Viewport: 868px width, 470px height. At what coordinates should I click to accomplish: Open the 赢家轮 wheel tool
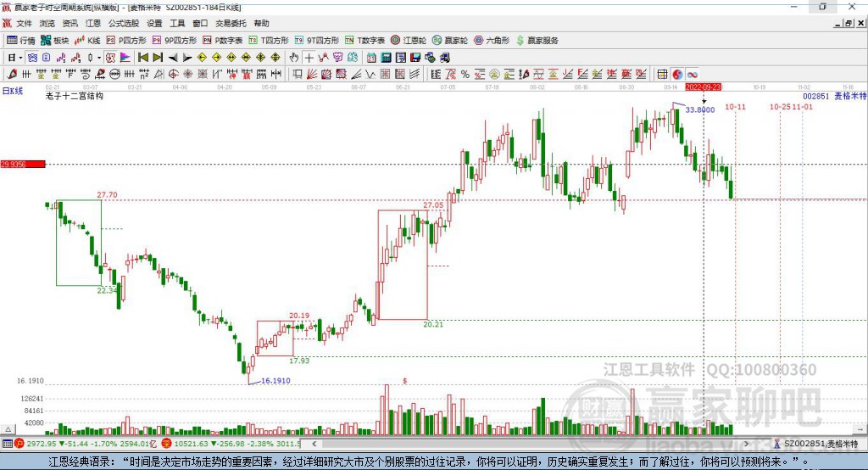click(x=450, y=41)
